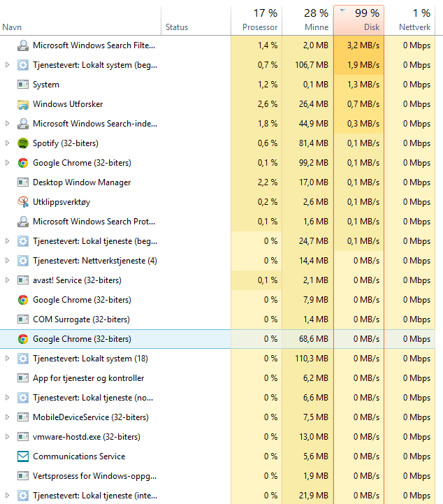
Task: Expand the Microsoft Windows Search-inde group
Action: tap(7, 124)
